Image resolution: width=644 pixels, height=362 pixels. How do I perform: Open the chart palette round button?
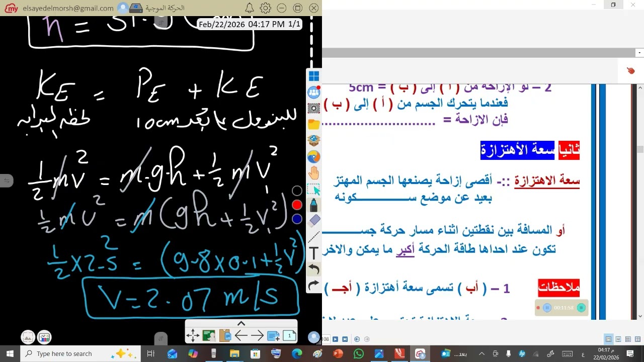[x=44, y=337]
